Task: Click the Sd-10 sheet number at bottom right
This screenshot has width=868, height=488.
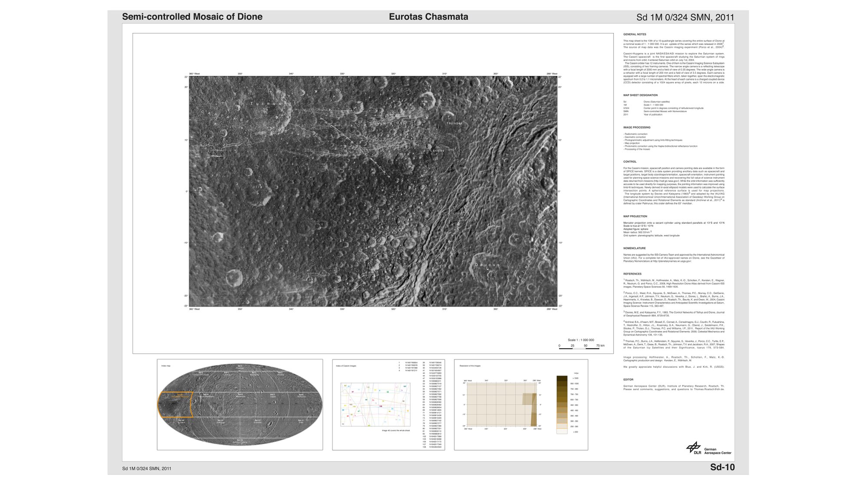Action: tap(722, 467)
